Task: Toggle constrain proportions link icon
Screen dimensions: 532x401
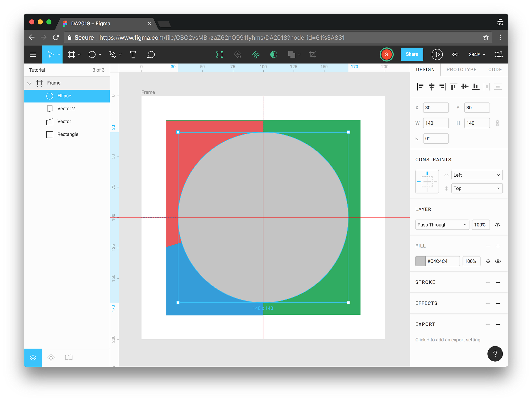Action: click(497, 123)
